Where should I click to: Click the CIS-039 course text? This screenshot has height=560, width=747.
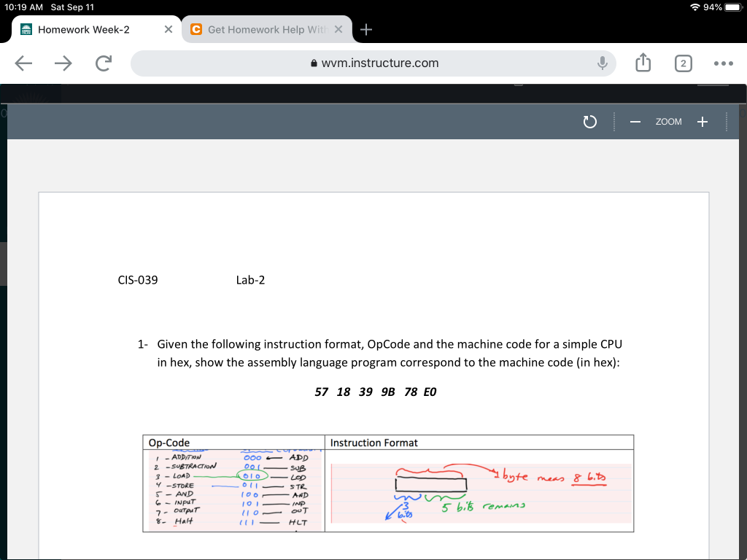pyautogui.click(x=138, y=280)
